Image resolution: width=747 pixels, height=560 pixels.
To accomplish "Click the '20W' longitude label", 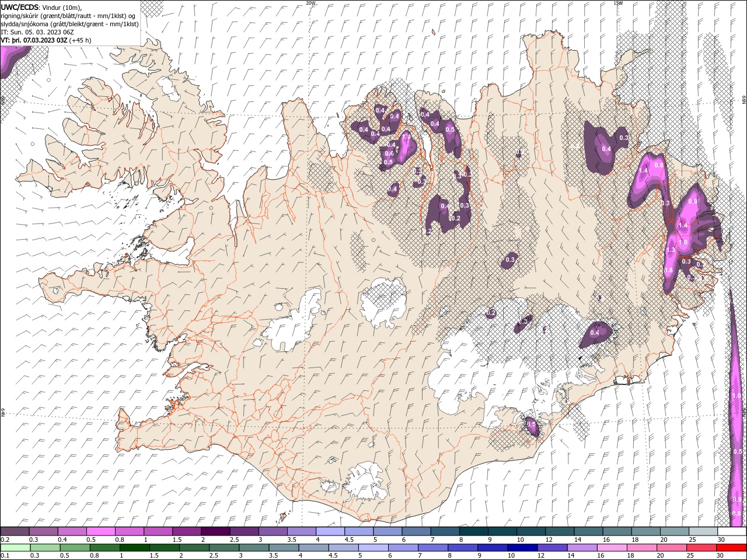I will [x=310, y=3].
